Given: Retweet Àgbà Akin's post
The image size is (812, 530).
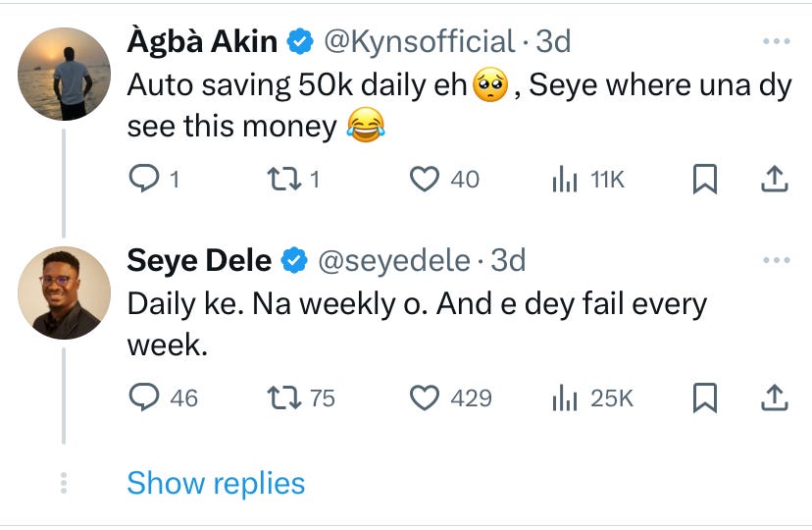Looking at the screenshot, I should 283,179.
